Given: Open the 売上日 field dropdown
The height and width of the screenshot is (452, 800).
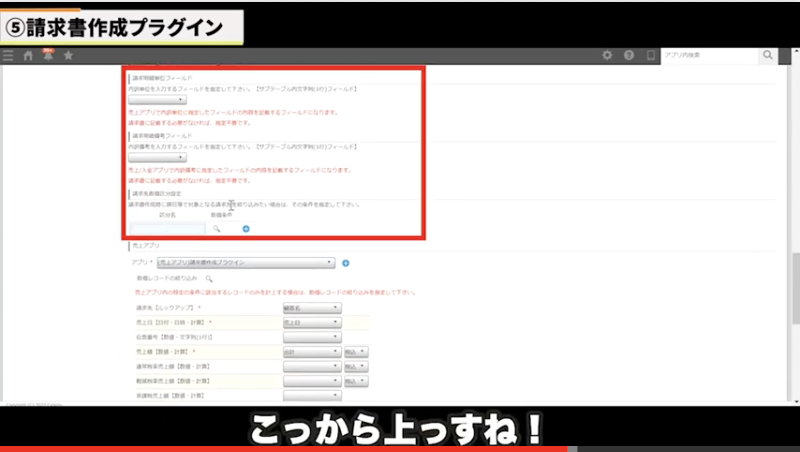Looking at the screenshot, I should tap(311, 323).
